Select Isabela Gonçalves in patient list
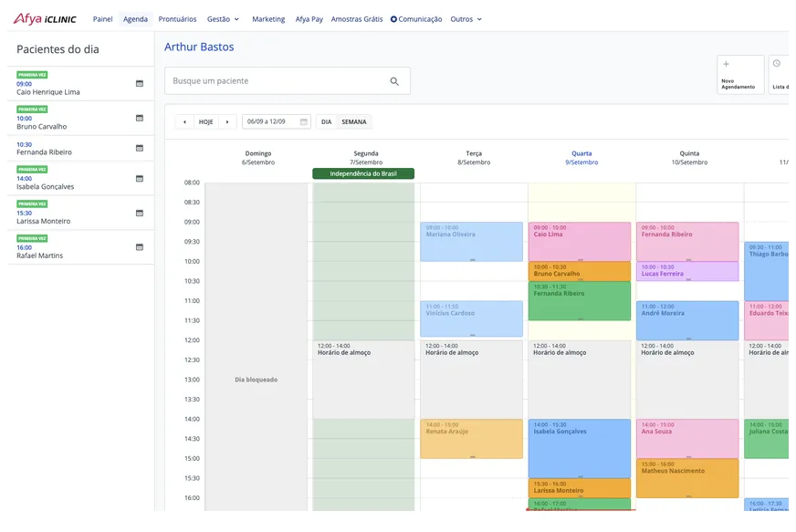Image resolution: width=796 pixels, height=532 pixels. pyautogui.click(x=80, y=178)
